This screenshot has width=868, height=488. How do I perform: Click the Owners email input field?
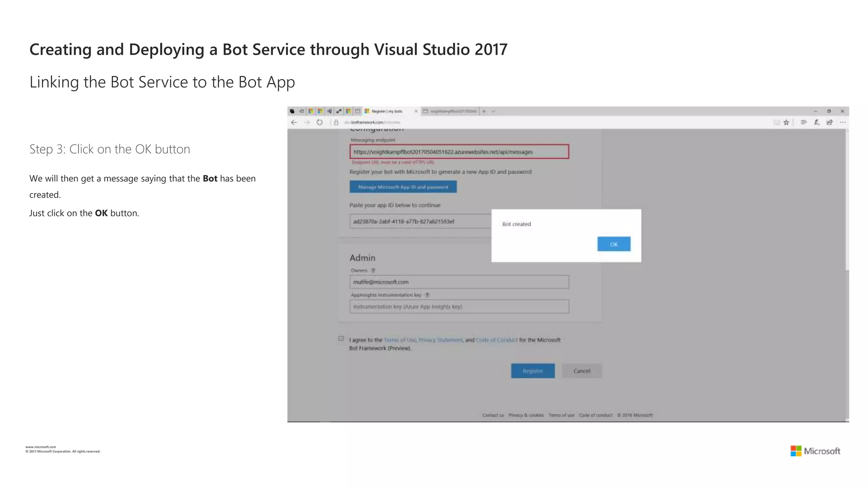(459, 282)
